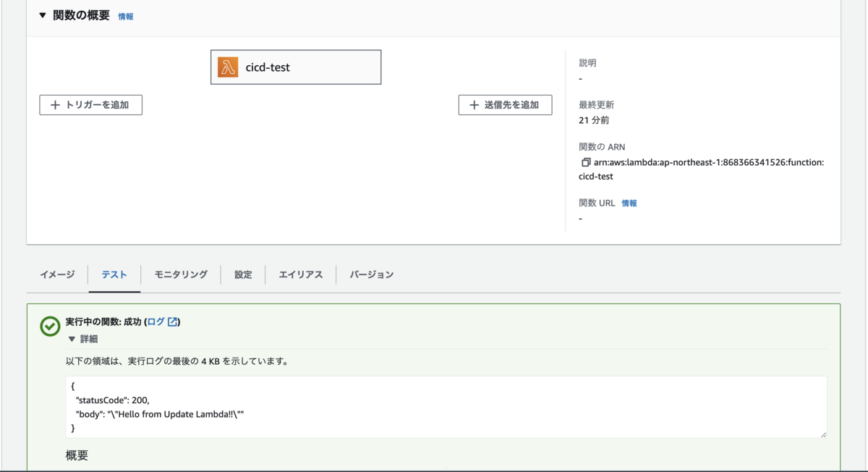This screenshot has height=472, width=868.
Task: Click the JSON execution result text area
Action: click(446, 407)
